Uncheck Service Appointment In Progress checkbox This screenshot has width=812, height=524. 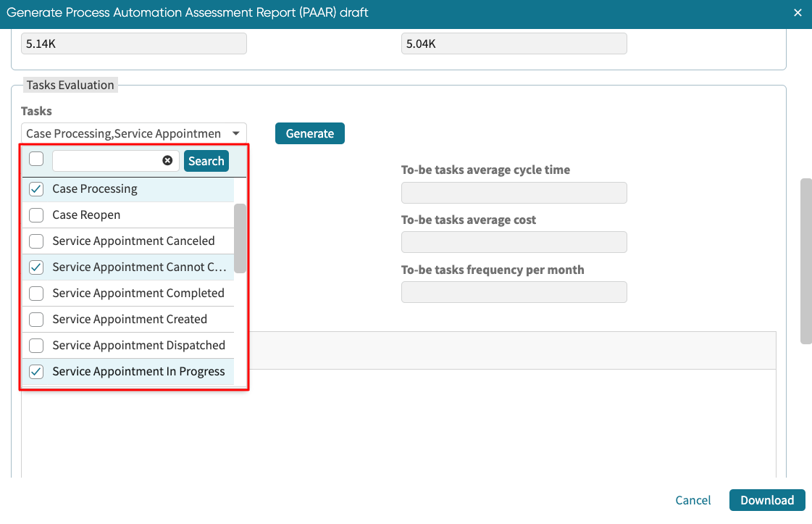(x=36, y=372)
